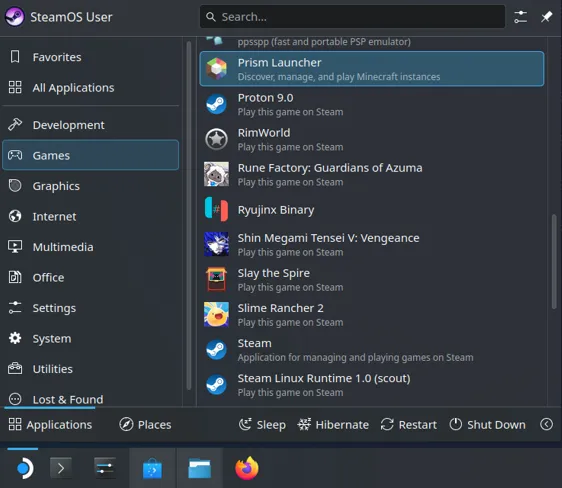Screen dimensions: 562x488
Task: Select the Settings category
Action: click(90, 308)
